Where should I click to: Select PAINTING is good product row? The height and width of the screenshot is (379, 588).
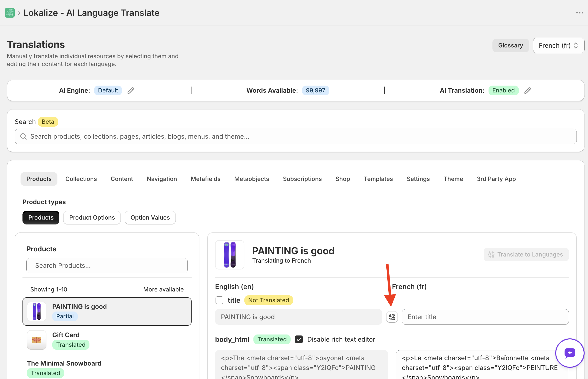[x=107, y=311]
